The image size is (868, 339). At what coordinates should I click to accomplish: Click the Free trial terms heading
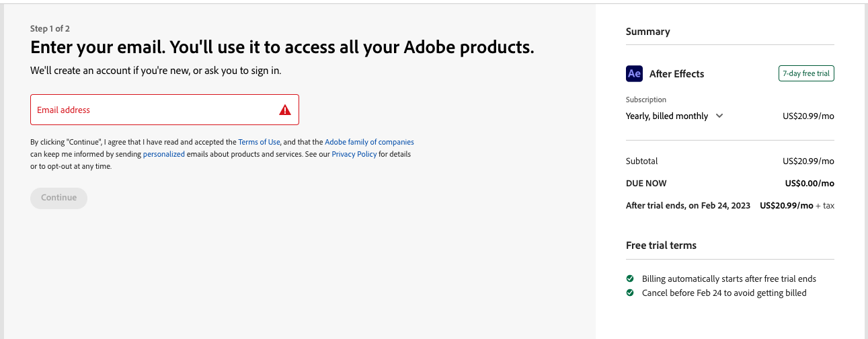click(x=661, y=246)
